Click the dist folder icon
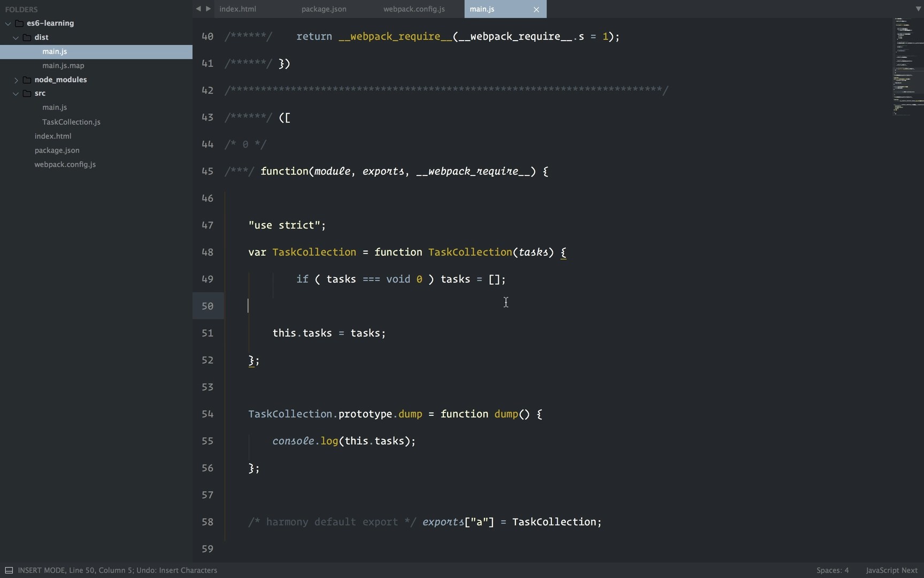The width and height of the screenshot is (924, 578). [27, 37]
